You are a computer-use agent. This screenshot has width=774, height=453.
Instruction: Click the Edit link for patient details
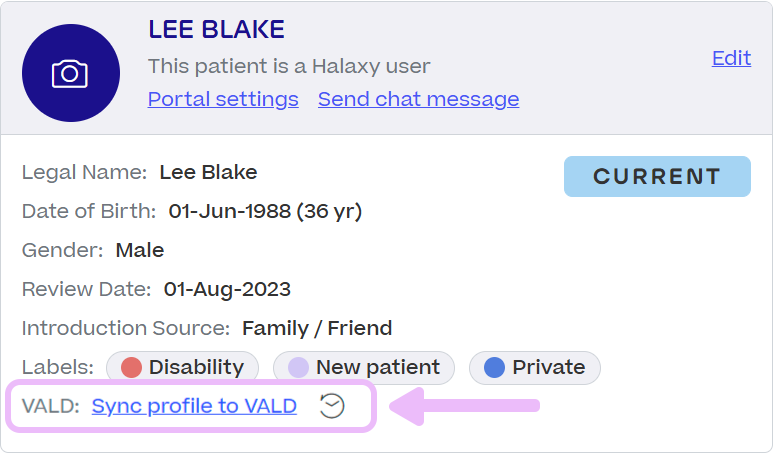pyautogui.click(x=731, y=58)
